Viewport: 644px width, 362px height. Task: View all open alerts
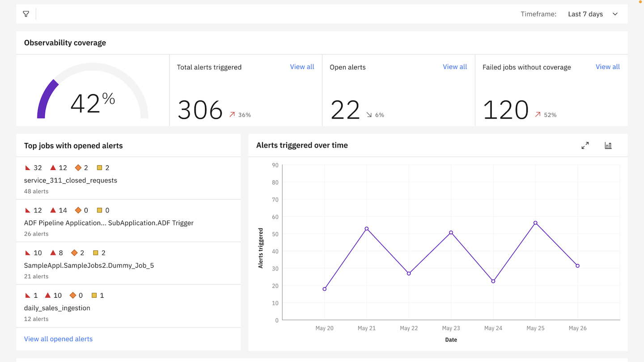point(455,67)
